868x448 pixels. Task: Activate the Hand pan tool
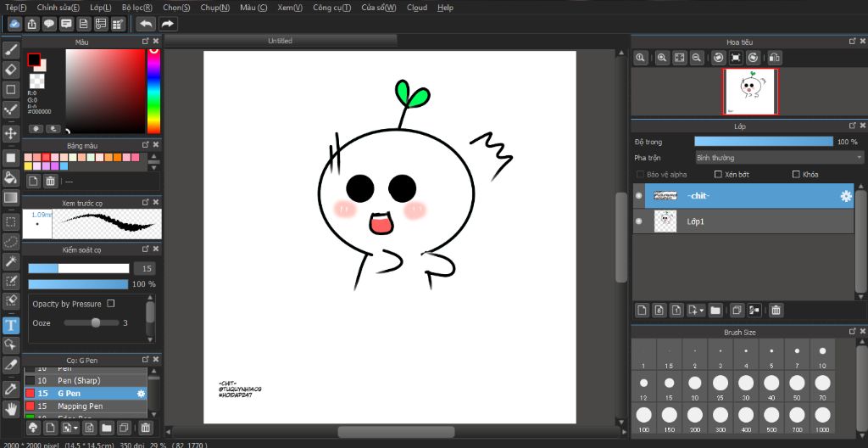click(11, 409)
